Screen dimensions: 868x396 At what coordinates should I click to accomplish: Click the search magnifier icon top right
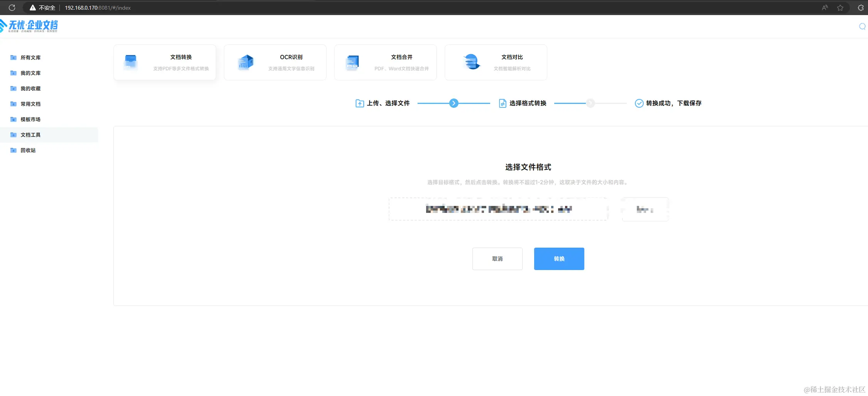click(862, 26)
